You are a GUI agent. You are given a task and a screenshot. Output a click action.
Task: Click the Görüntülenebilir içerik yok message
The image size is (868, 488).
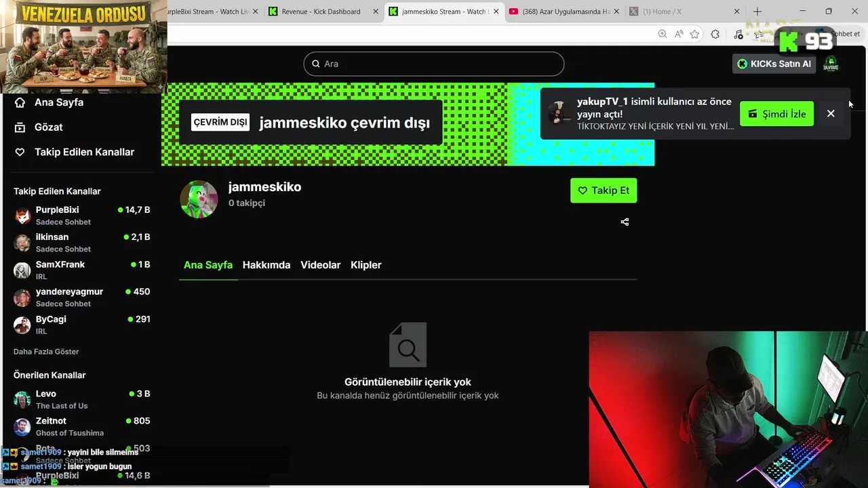click(x=408, y=382)
